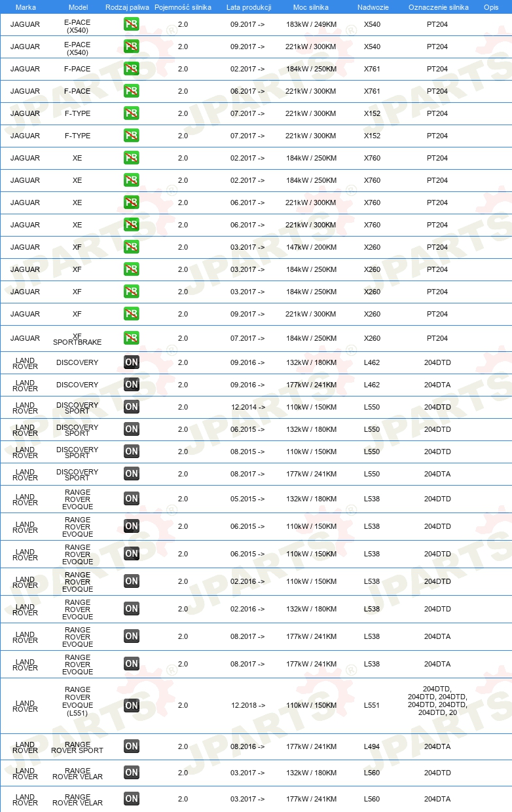This screenshot has height=812, width=512.
Task: Click the Oznaczenie silnika column header
Action: 439,7
